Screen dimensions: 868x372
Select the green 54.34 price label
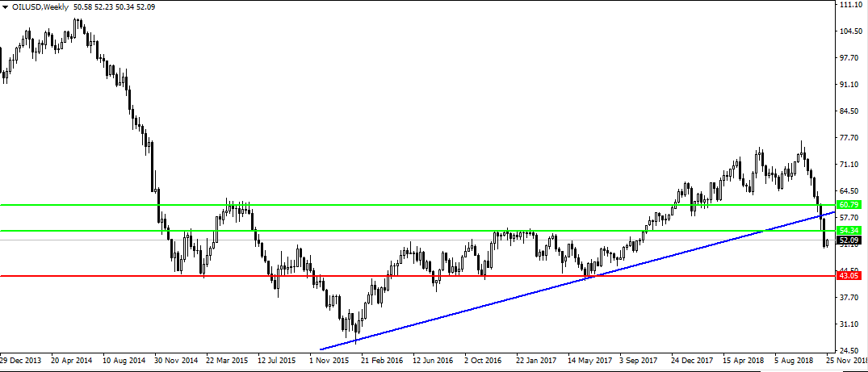tap(848, 231)
